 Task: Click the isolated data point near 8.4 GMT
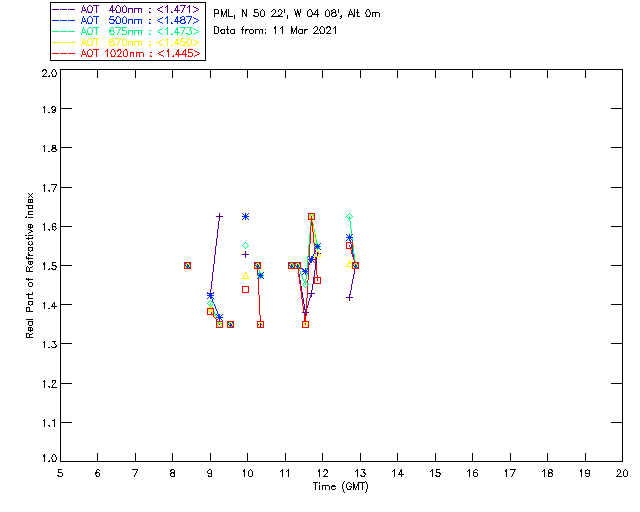pyautogui.click(x=187, y=265)
